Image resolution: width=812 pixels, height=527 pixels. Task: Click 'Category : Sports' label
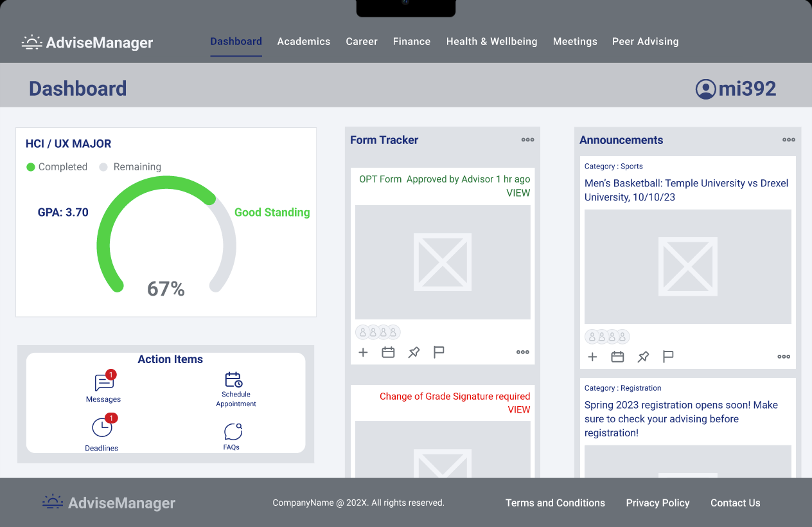[613, 166]
